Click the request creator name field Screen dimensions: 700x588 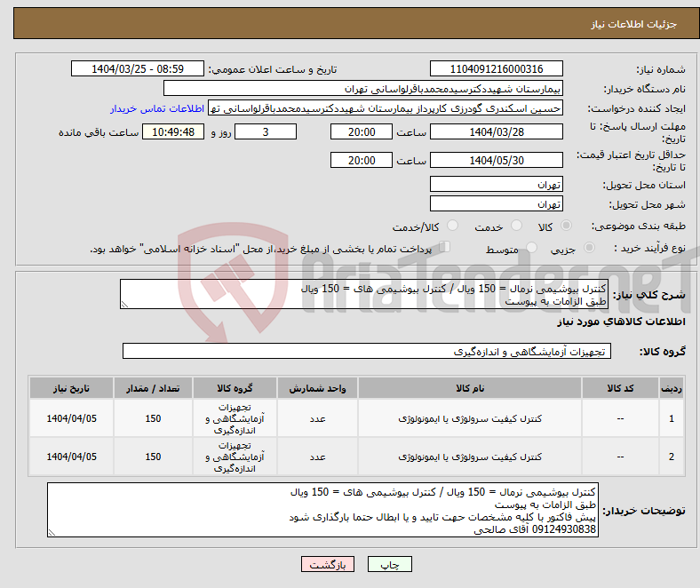click(x=386, y=108)
